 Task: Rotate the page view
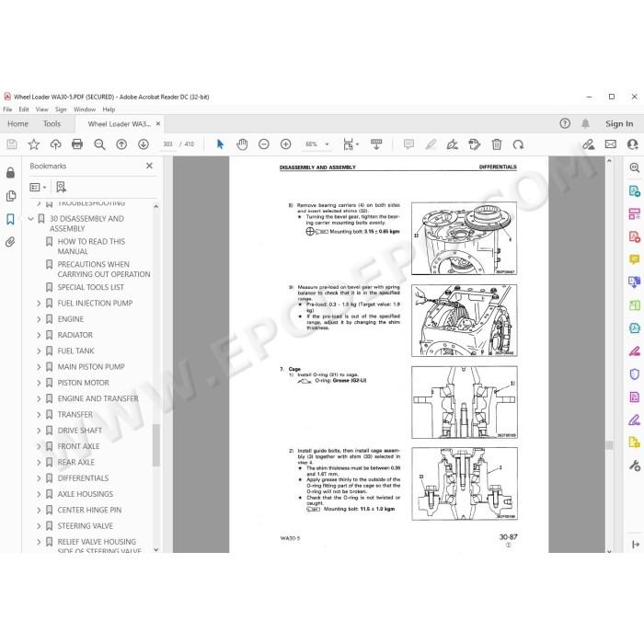tap(518, 144)
